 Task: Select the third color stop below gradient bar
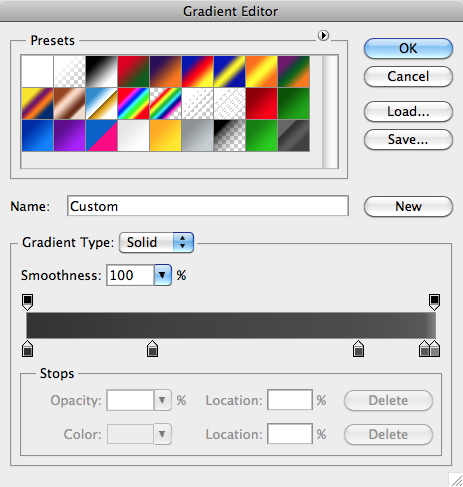coord(358,349)
